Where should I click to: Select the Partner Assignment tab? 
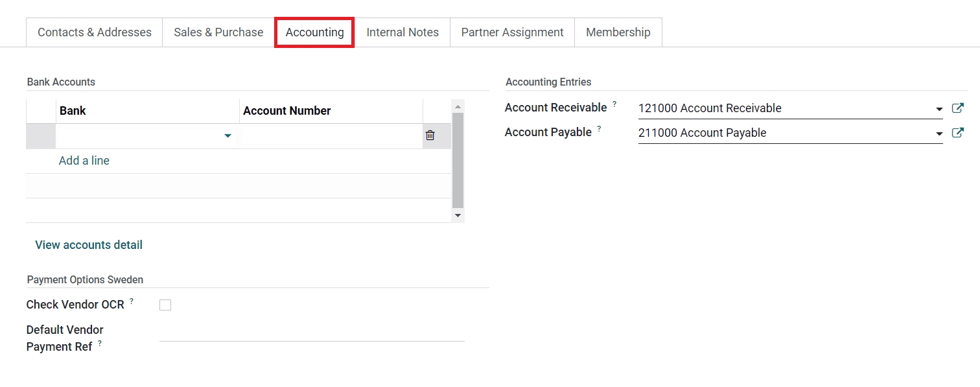tap(512, 32)
